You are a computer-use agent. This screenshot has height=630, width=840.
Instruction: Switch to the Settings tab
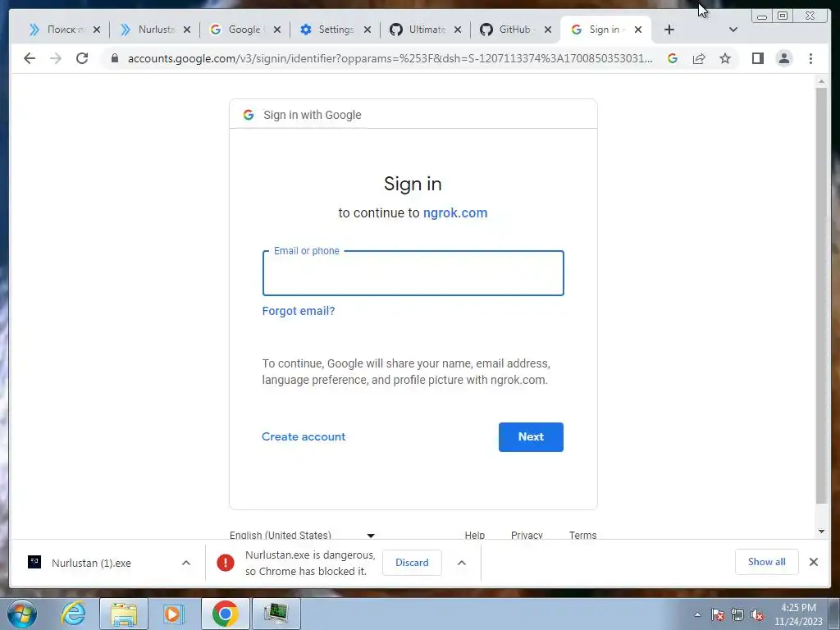click(x=328, y=30)
